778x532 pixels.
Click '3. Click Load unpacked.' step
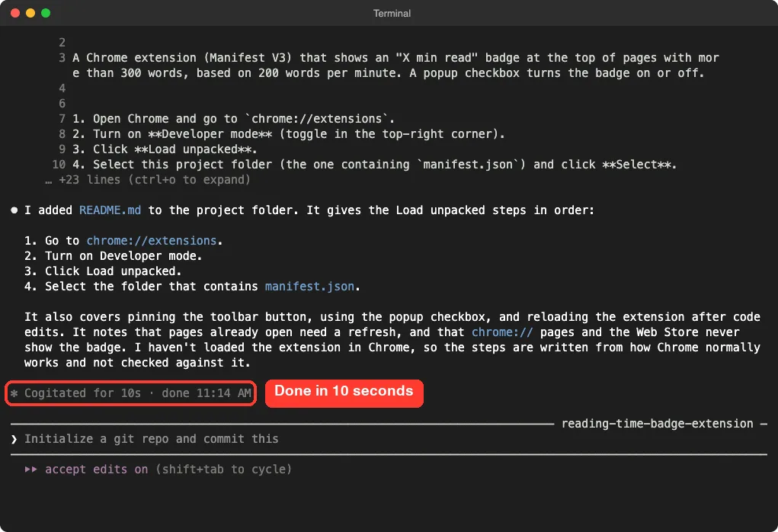103,271
